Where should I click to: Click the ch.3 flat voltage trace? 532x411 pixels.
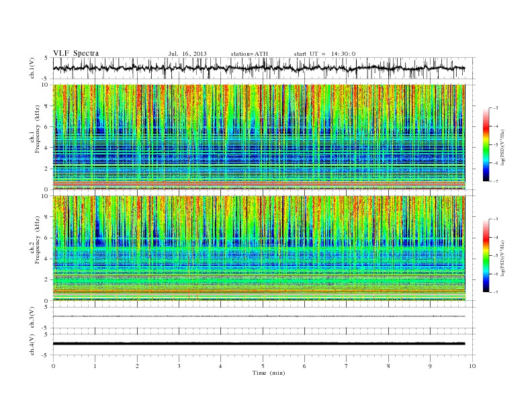tap(259, 316)
